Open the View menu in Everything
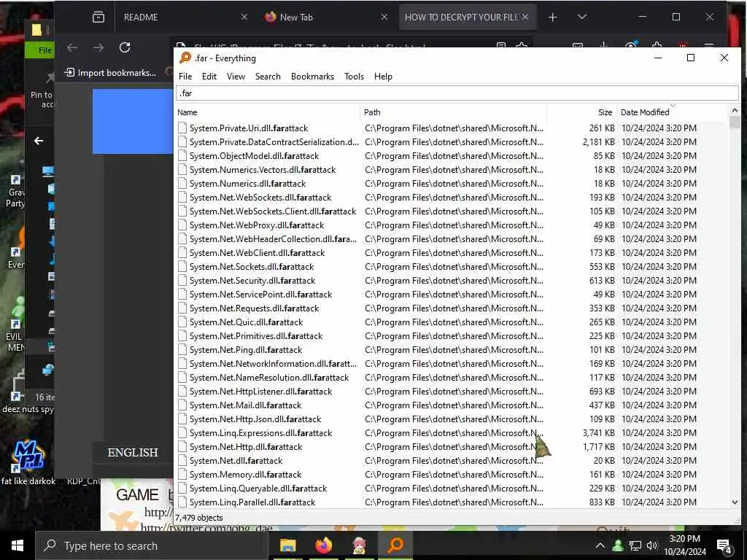The width and height of the screenshot is (747, 560). pos(236,76)
